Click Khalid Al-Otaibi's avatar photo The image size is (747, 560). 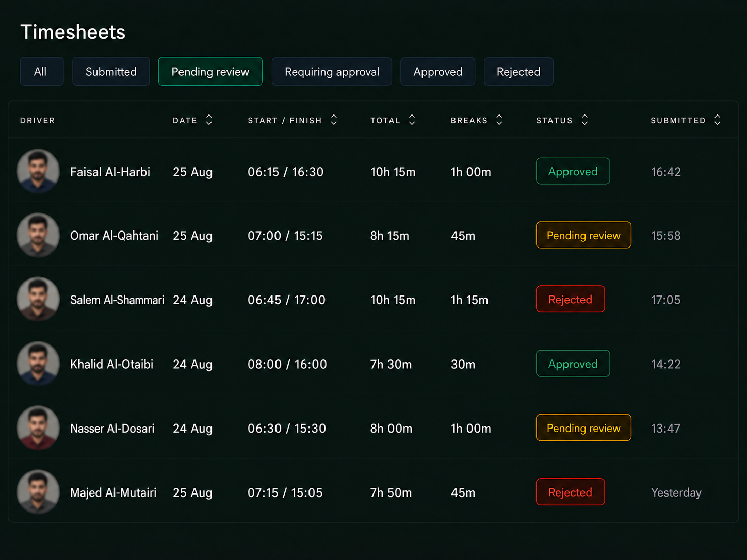tap(38, 364)
